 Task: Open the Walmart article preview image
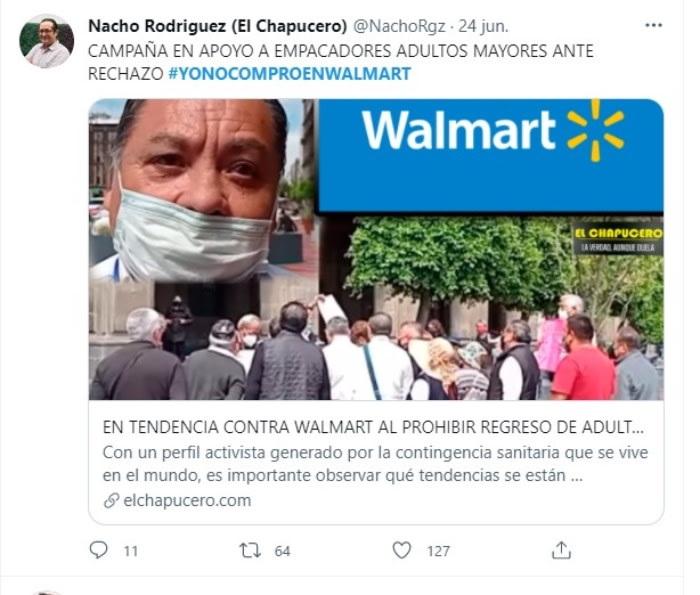pos(376,249)
